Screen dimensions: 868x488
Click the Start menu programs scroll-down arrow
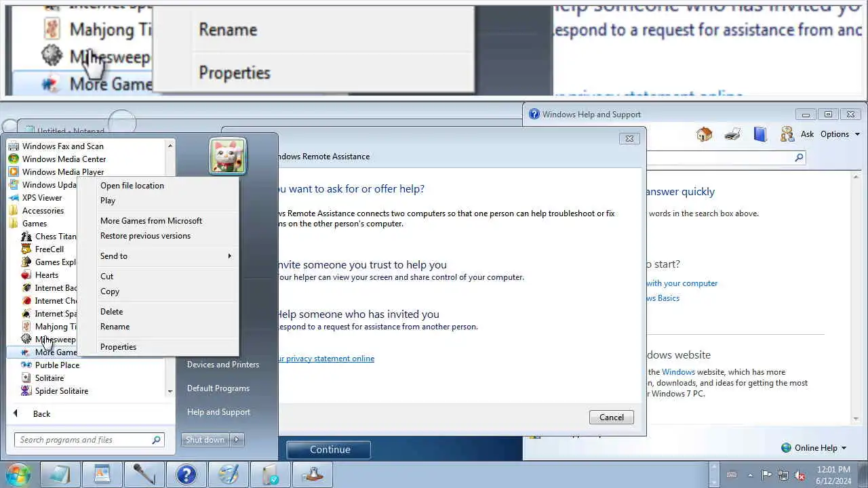170,391
